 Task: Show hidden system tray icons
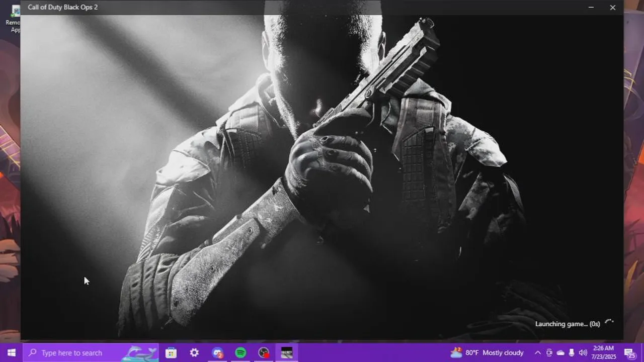(538, 352)
